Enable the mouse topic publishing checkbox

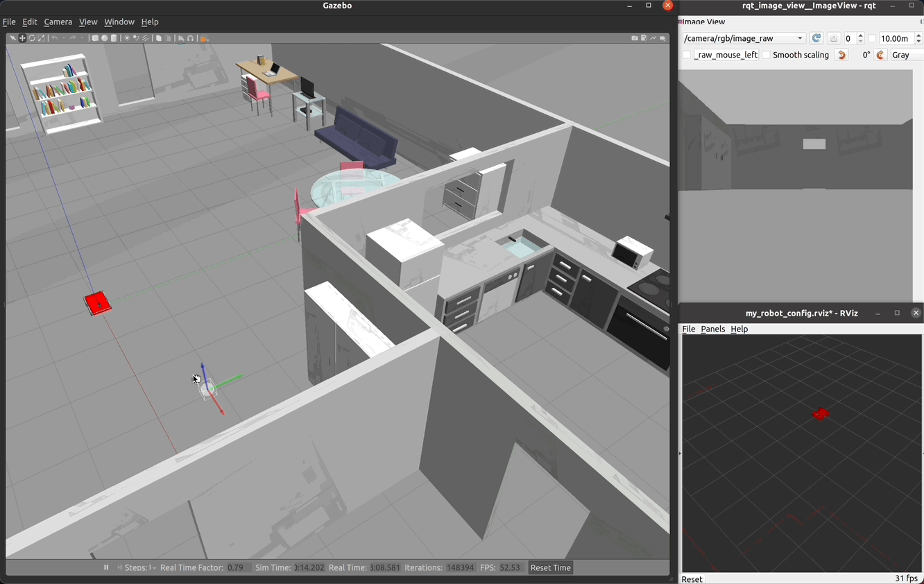click(687, 55)
